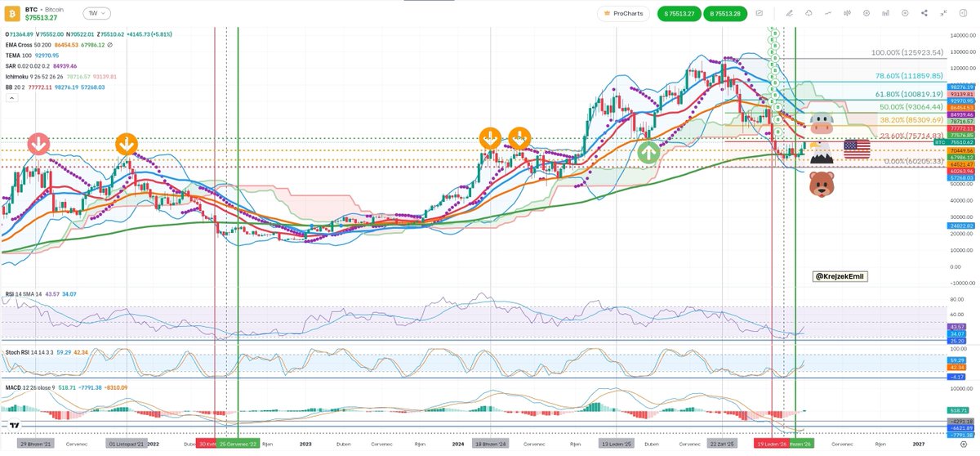Image resolution: width=980 pixels, height=456 pixels.
Task: Select the MACD 12 26 close 9 legend
Action: 29,387
